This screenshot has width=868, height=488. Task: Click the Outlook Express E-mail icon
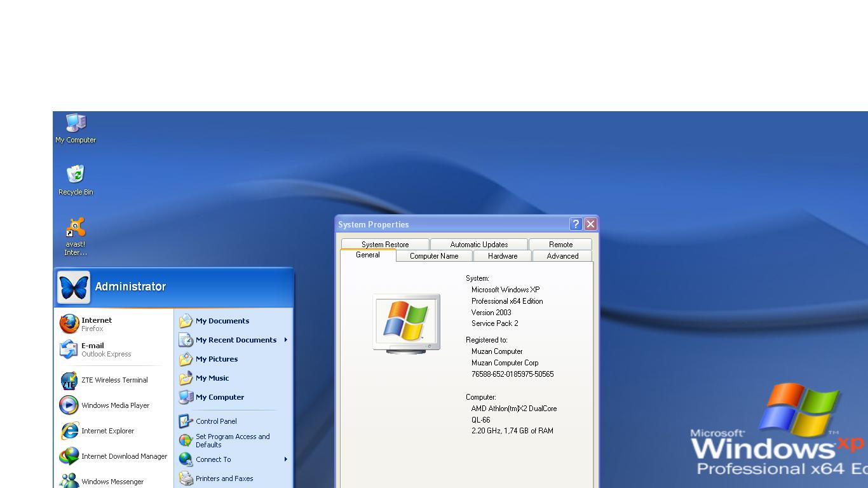pos(69,349)
